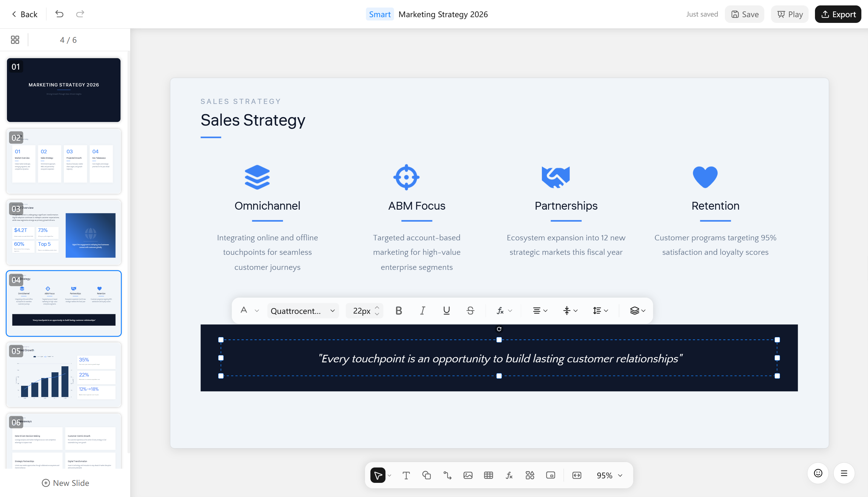Toggle italic formatting
The height and width of the screenshot is (497, 868).
click(422, 311)
